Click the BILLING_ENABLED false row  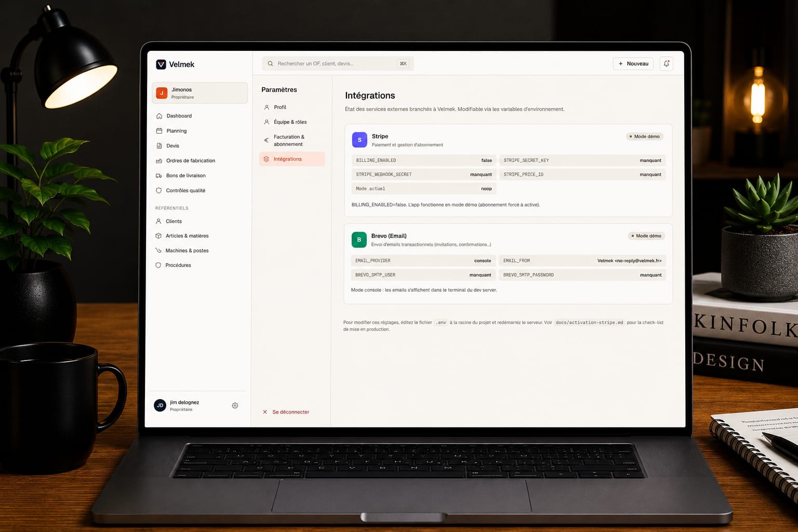click(424, 161)
